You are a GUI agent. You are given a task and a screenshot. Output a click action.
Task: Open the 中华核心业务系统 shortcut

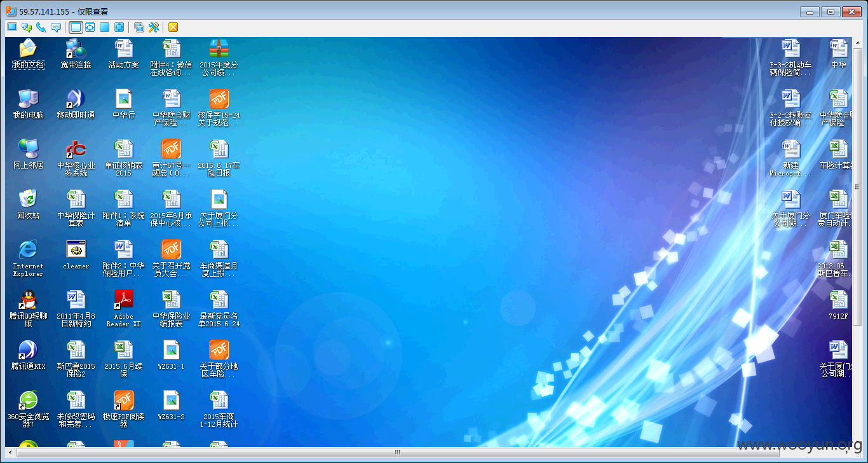(76, 158)
